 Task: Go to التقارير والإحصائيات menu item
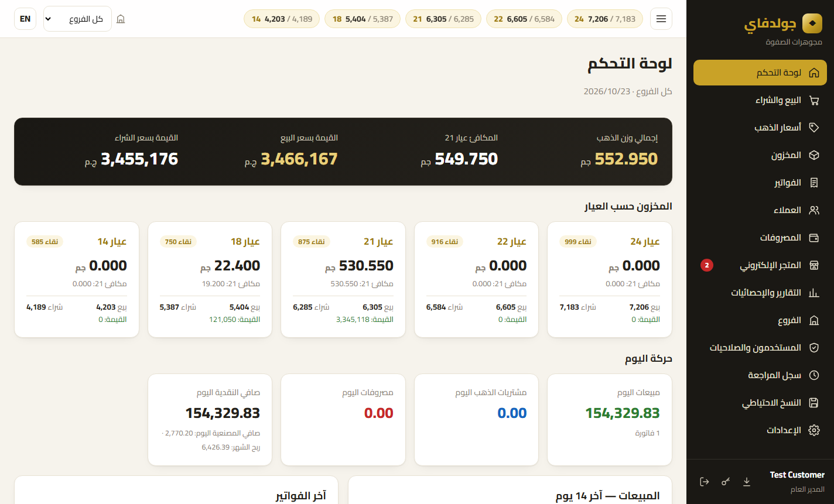(x=760, y=293)
